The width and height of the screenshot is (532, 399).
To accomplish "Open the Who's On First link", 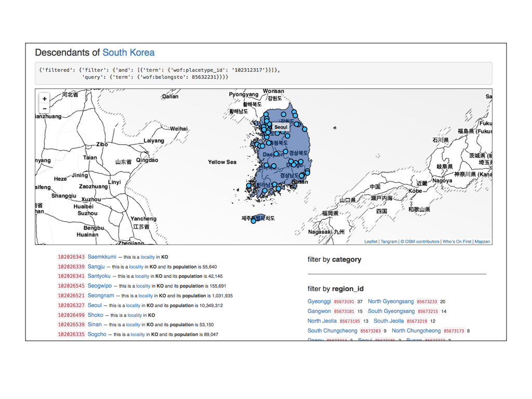I will pos(457,242).
